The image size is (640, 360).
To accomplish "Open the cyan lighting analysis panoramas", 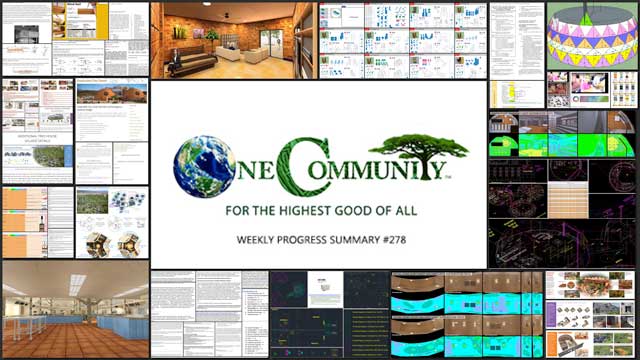I will [x=467, y=315].
